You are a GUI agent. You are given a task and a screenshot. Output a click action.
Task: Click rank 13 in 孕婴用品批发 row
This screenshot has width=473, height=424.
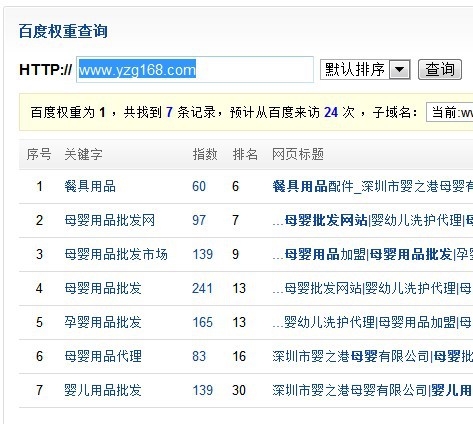tap(239, 322)
